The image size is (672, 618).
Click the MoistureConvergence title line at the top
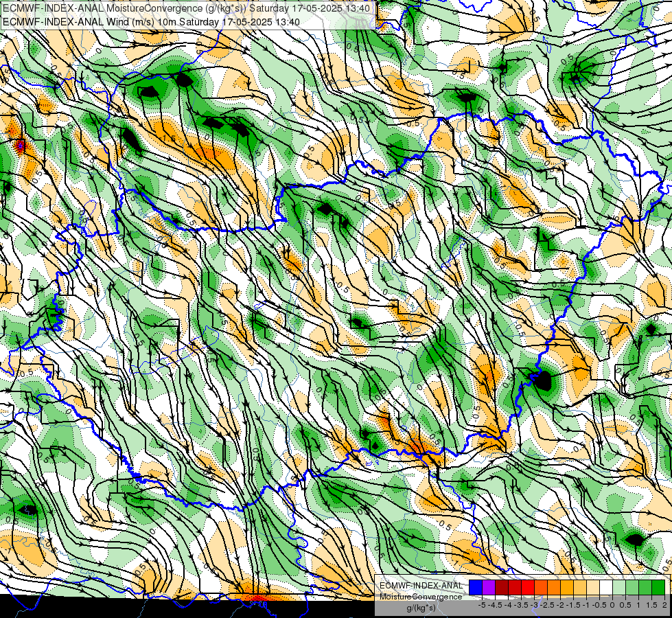pyautogui.click(x=187, y=8)
